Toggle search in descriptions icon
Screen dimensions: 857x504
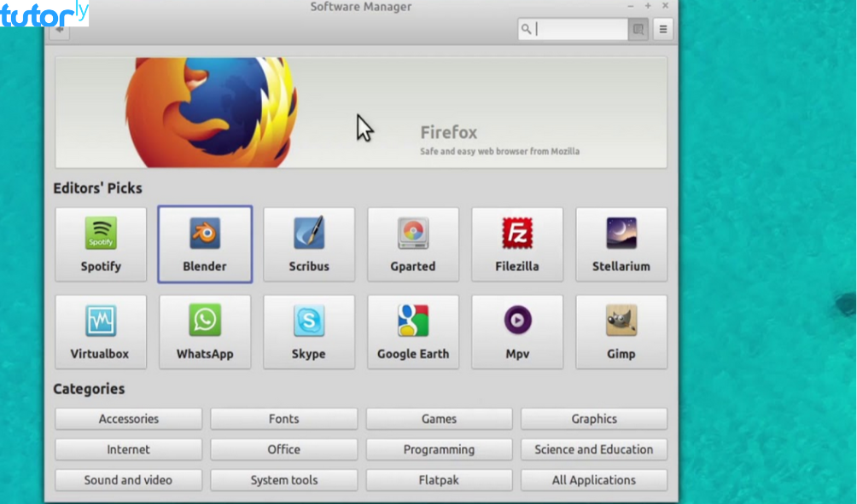tap(638, 29)
